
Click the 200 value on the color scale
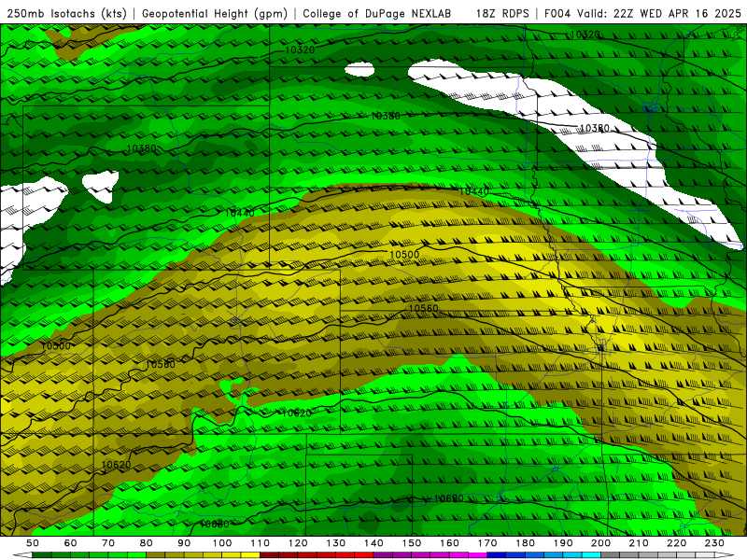click(x=601, y=543)
